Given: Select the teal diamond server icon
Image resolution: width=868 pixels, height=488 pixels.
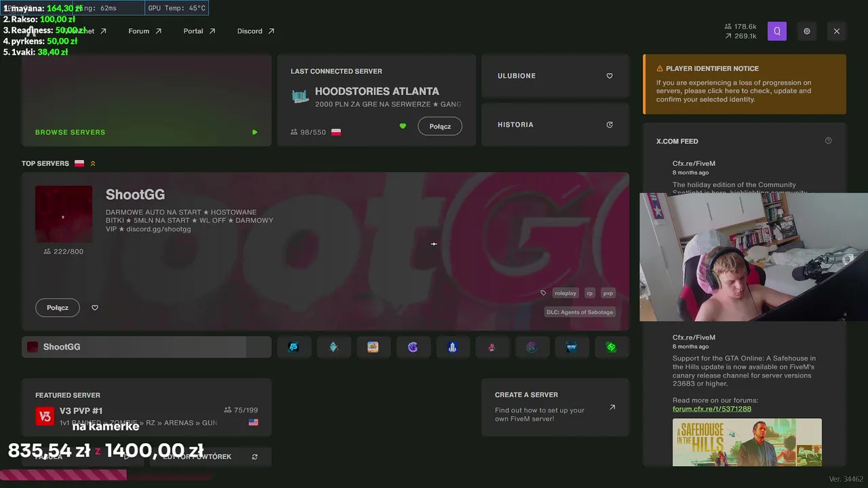Looking at the screenshot, I should click(x=334, y=347).
